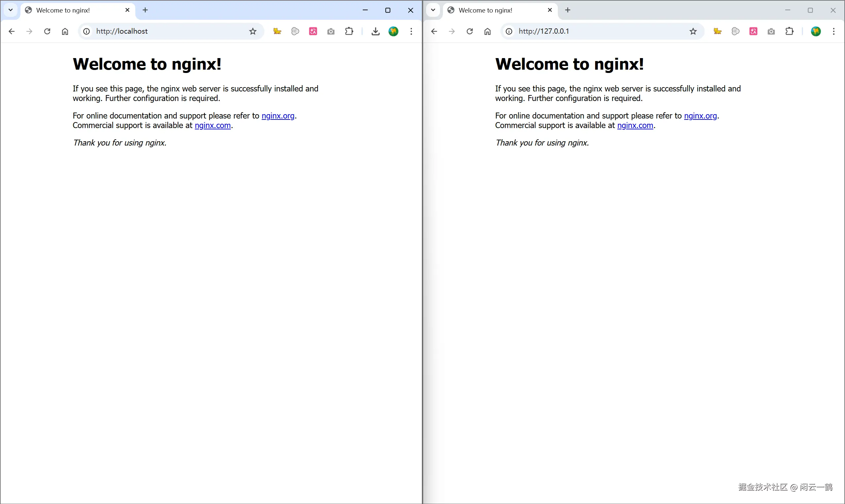Open Downloads icon in localhost window
The height and width of the screenshot is (504, 845).
click(375, 31)
